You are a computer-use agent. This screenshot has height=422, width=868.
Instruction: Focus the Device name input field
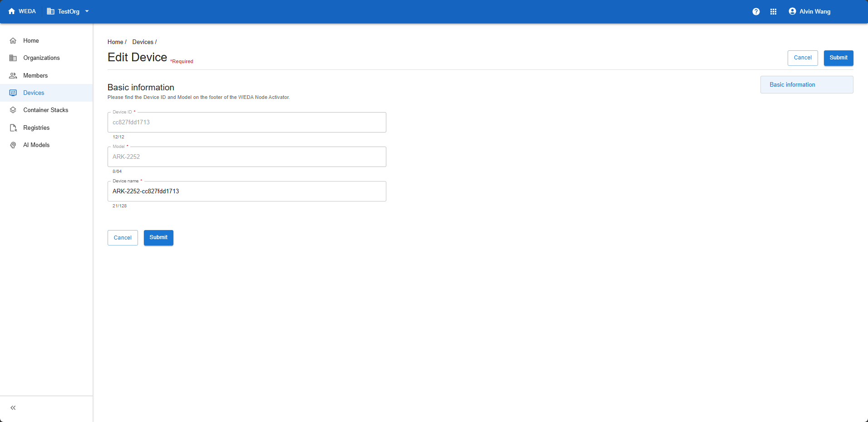pos(247,191)
